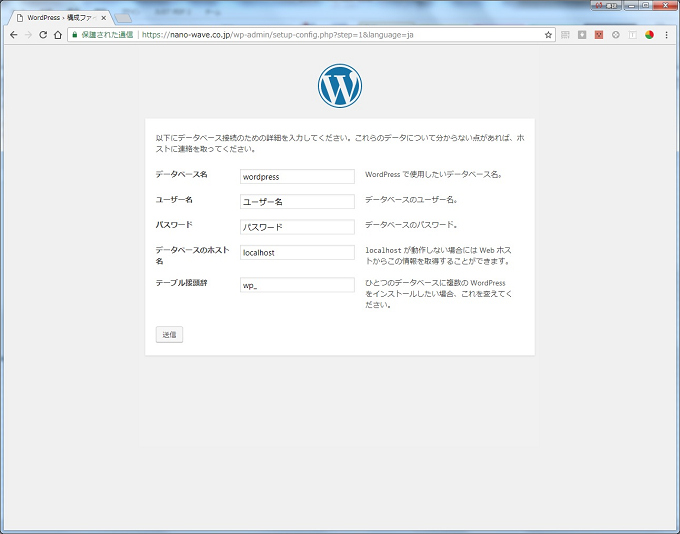Click the bold パスワード label
Screen dimensions: 680x534
174,225
